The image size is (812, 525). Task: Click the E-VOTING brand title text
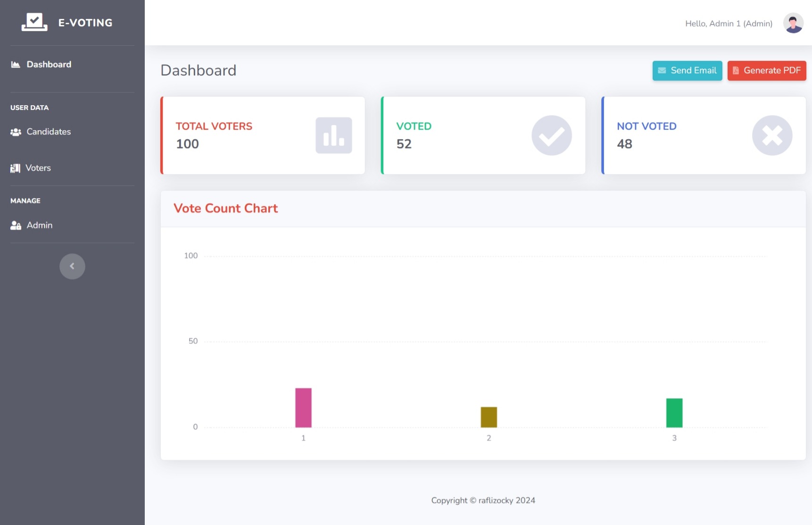pyautogui.click(x=85, y=23)
